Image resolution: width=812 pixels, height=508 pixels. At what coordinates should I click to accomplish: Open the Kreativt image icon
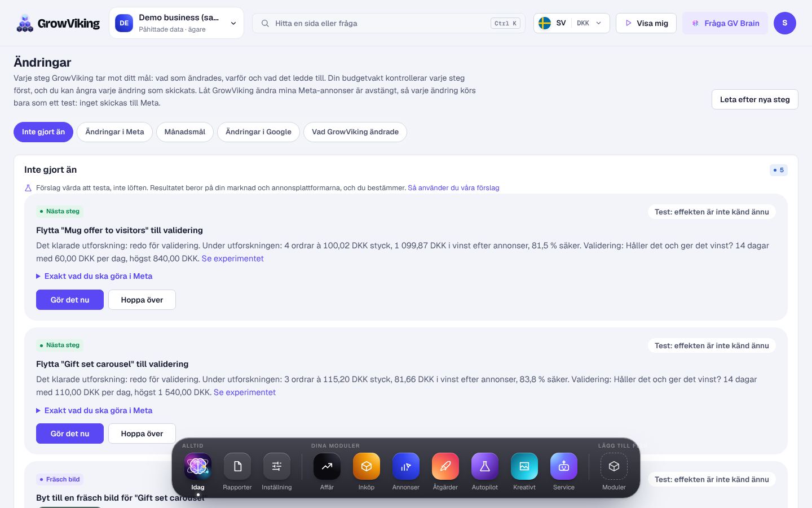(x=524, y=467)
